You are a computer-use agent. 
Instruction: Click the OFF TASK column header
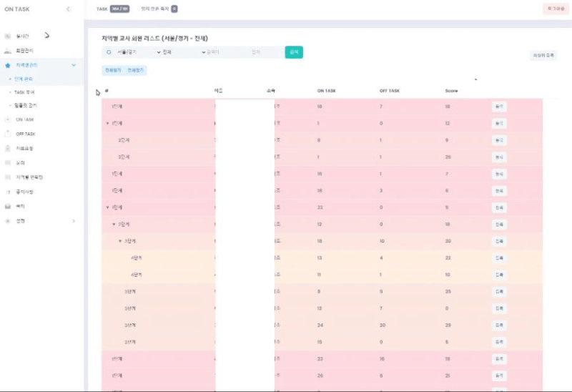(x=390, y=91)
